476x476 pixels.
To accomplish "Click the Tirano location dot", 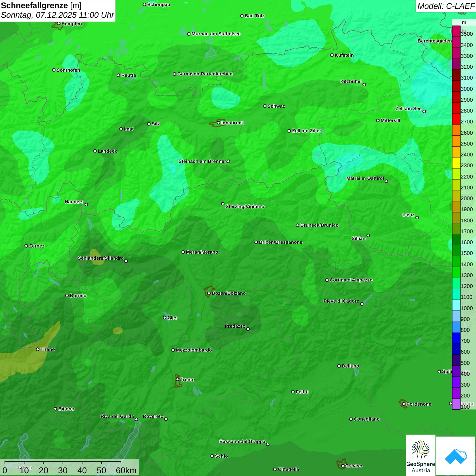I will (x=38, y=350).
